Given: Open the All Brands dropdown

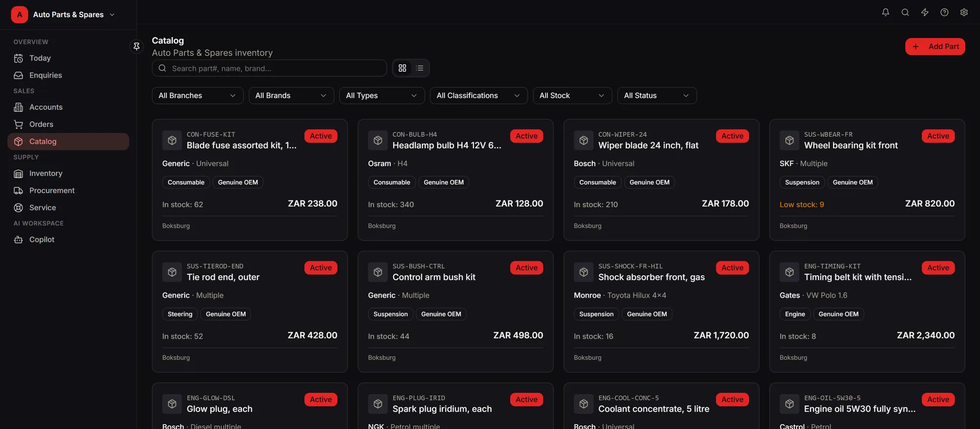Looking at the screenshot, I should (291, 96).
